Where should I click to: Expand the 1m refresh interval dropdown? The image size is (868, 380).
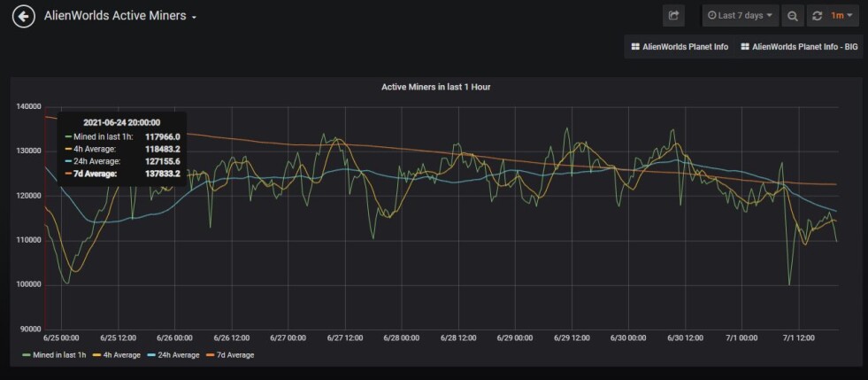point(841,16)
